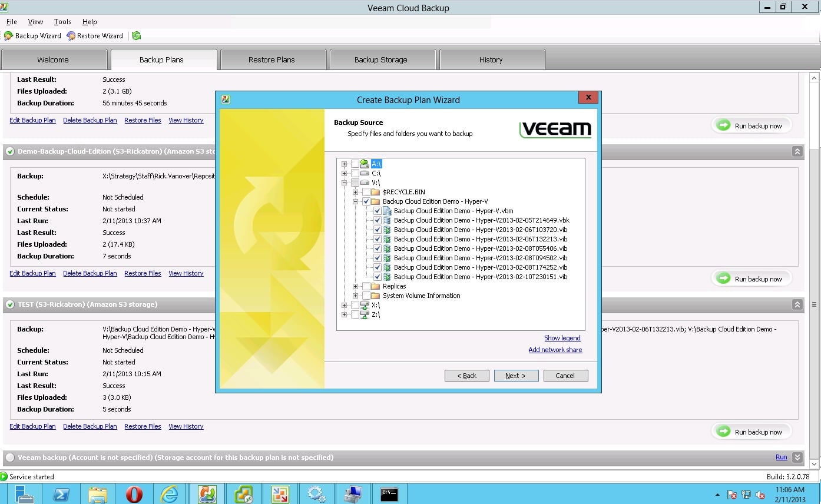
Task: Click the Add network share link
Action: pyautogui.click(x=555, y=350)
